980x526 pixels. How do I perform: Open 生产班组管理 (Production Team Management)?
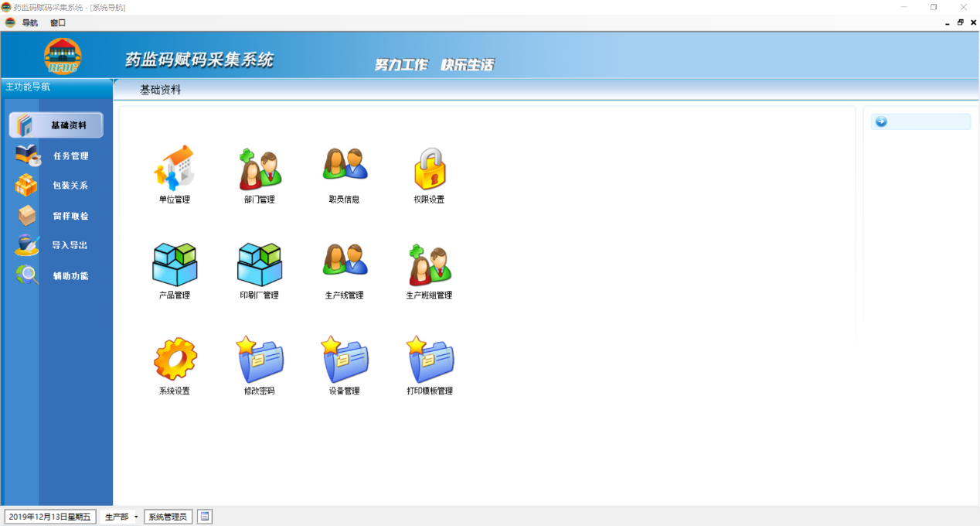pyautogui.click(x=430, y=267)
